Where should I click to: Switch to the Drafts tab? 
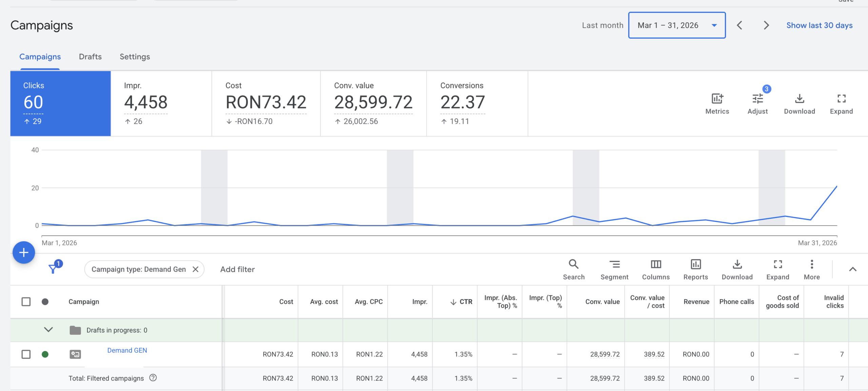click(90, 57)
